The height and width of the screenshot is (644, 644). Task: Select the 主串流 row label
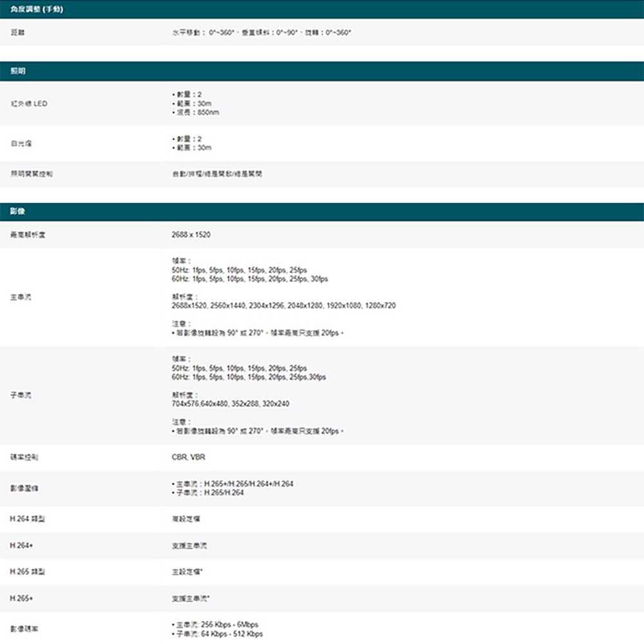pos(16,298)
